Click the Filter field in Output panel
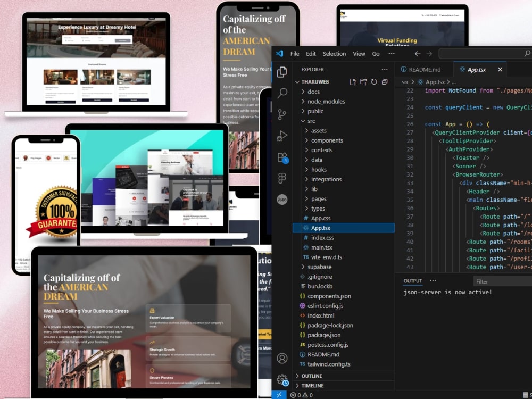 coord(503,281)
